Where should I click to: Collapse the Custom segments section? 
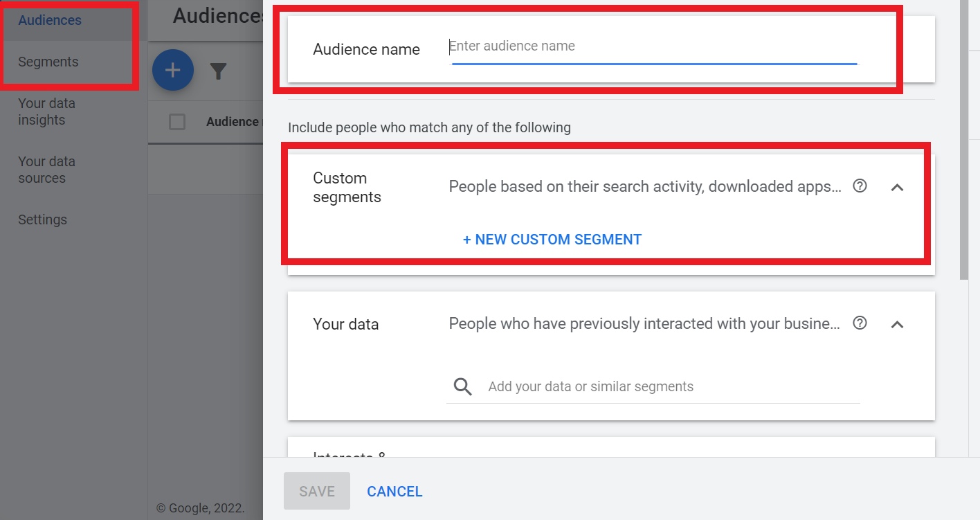(x=897, y=186)
